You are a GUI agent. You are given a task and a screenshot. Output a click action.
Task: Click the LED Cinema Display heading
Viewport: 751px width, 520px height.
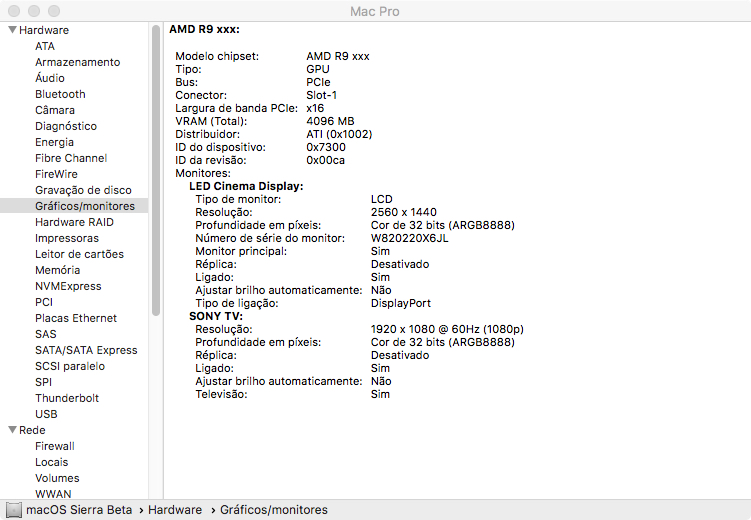[246, 186]
